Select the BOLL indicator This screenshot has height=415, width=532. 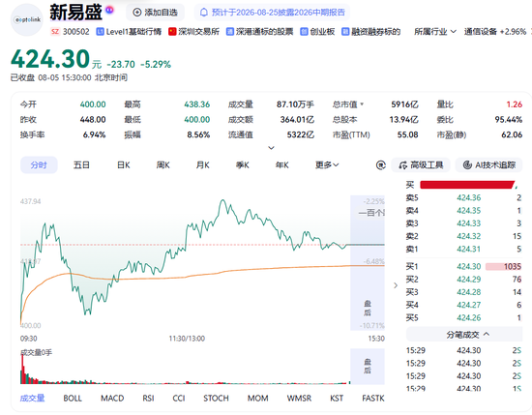[x=73, y=398]
